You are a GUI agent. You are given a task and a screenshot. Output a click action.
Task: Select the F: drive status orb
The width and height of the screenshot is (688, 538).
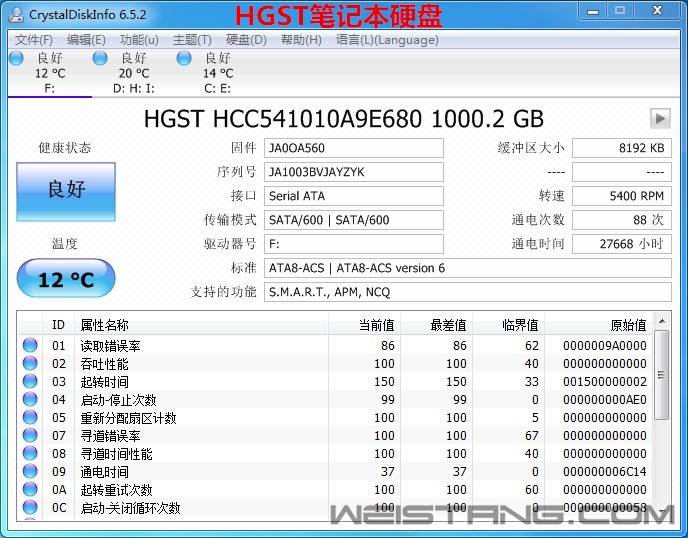tap(16, 59)
